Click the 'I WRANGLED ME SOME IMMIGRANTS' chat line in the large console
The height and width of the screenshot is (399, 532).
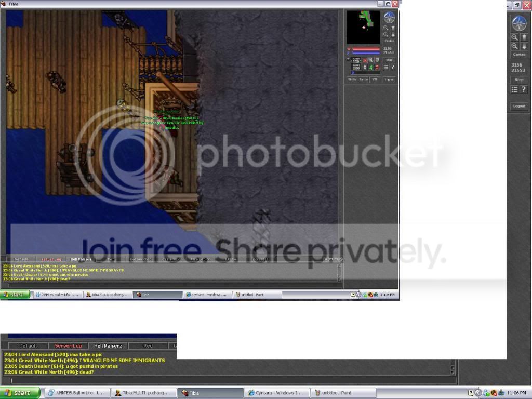85,361
